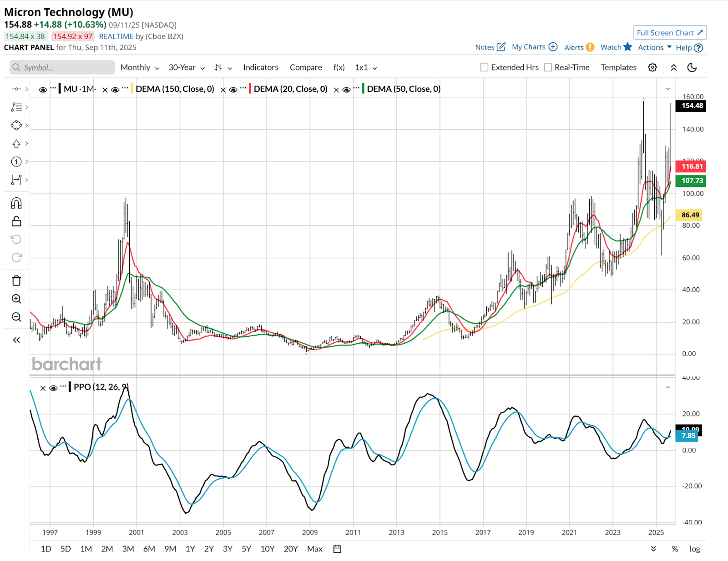Image resolution: width=728 pixels, height=561 pixels.
Task: Open the Help question mark
Action: click(x=698, y=48)
